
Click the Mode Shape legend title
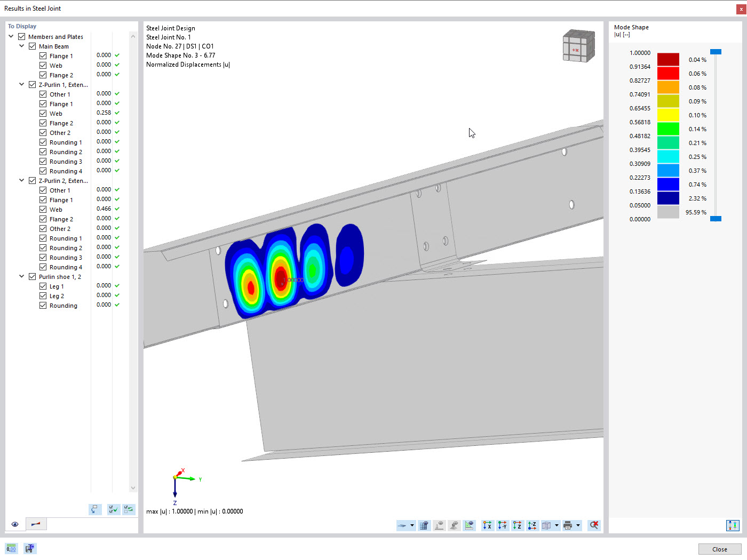point(631,27)
